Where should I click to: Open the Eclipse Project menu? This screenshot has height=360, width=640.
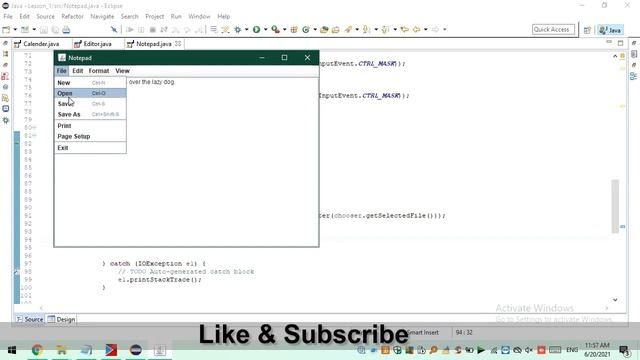coord(154,16)
